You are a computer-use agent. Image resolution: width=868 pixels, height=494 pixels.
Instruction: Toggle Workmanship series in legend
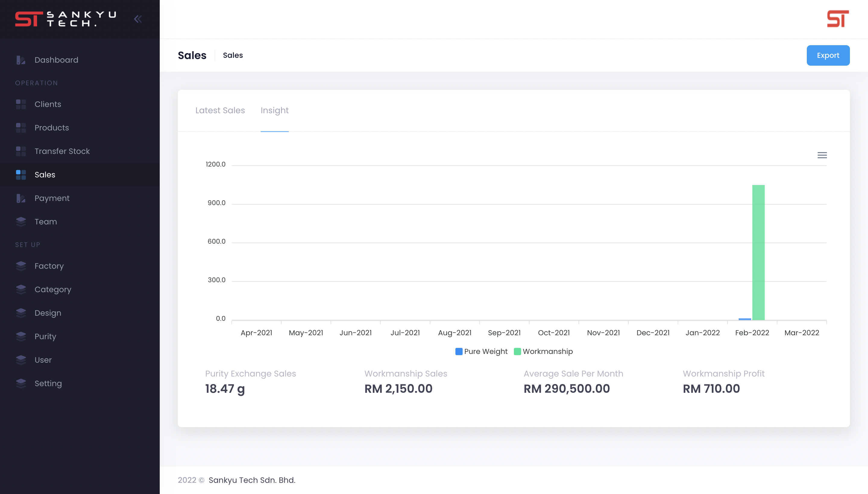[x=543, y=352]
